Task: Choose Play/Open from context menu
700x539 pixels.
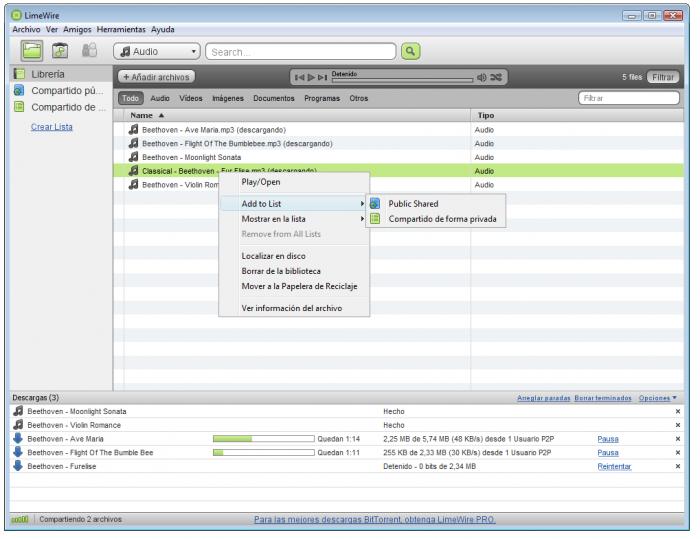Action: pyautogui.click(x=261, y=182)
